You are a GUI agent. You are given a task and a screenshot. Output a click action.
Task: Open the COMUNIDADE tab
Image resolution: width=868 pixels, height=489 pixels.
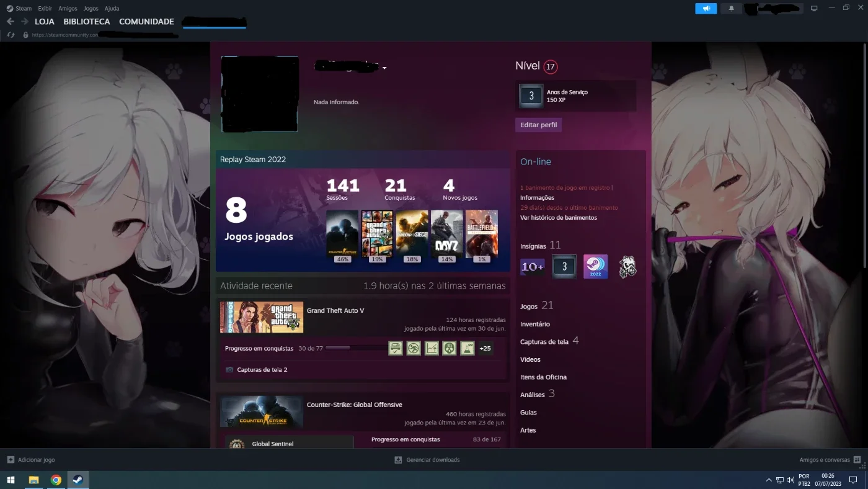[x=146, y=22]
